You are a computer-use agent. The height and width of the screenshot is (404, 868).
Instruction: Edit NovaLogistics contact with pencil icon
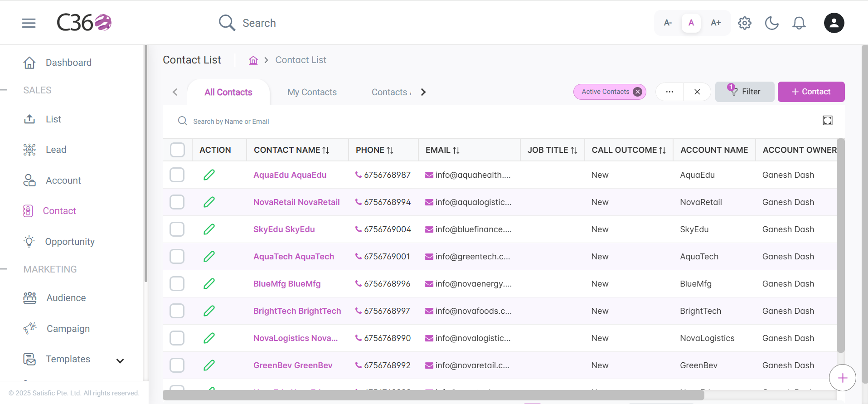(209, 338)
